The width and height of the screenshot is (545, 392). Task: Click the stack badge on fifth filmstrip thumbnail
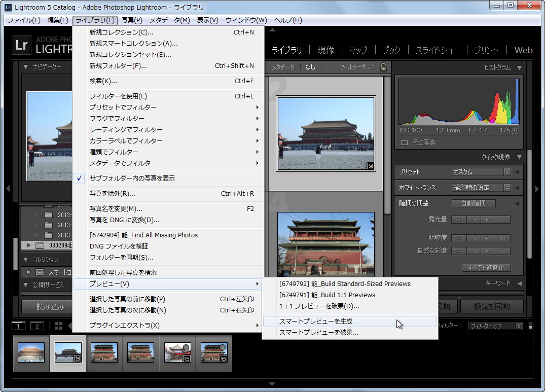coord(187,359)
